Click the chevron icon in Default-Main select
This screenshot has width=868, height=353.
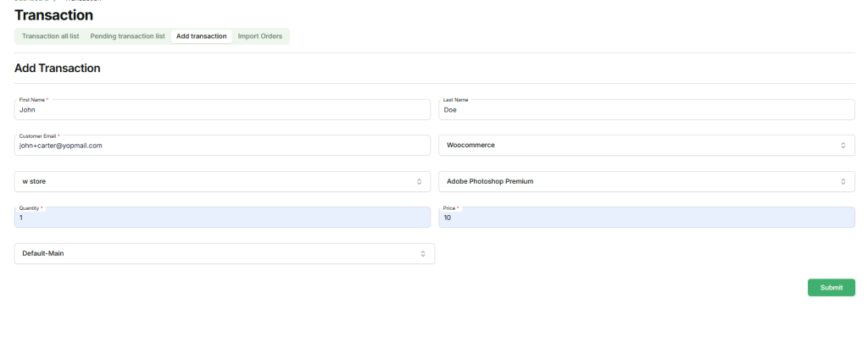point(423,253)
